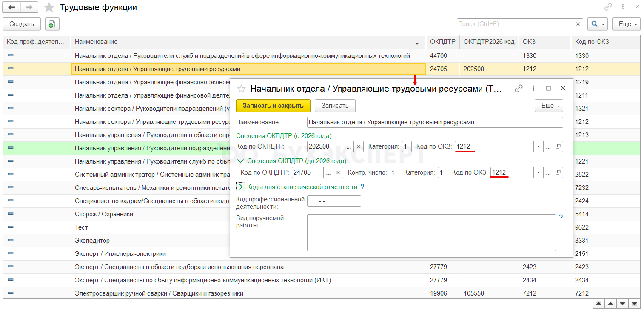Click the create-by-copying document icon
Image resolution: width=644 pixels, height=310 pixels.
(52, 24)
